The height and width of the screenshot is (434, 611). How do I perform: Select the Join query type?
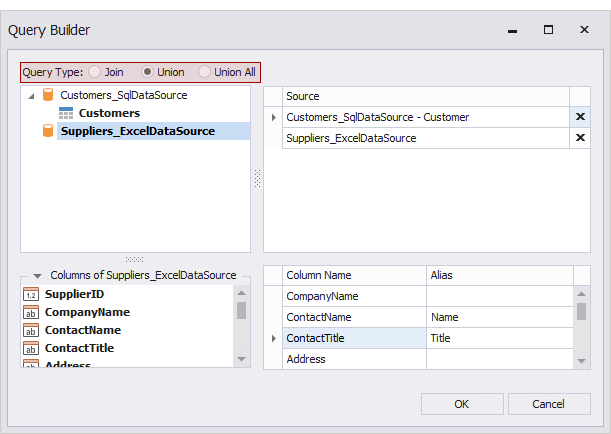(95, 72)
